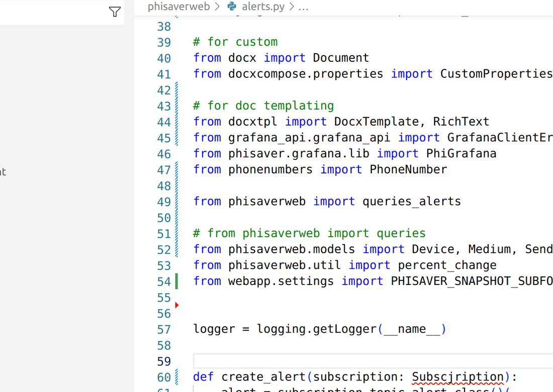Click "phisaverweb.models" on line 52
This screenshot has height=392, width=553.
click(291, 249)
